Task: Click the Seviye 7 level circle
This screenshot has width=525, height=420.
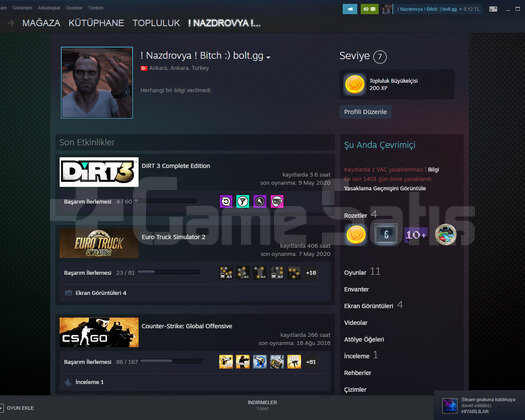Action: (380, 57)
